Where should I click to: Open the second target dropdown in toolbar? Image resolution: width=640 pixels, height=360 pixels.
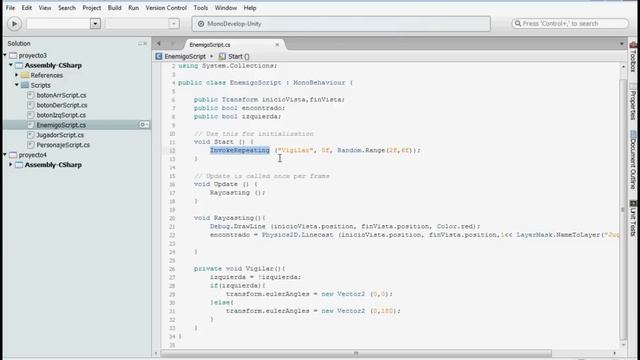174,24
